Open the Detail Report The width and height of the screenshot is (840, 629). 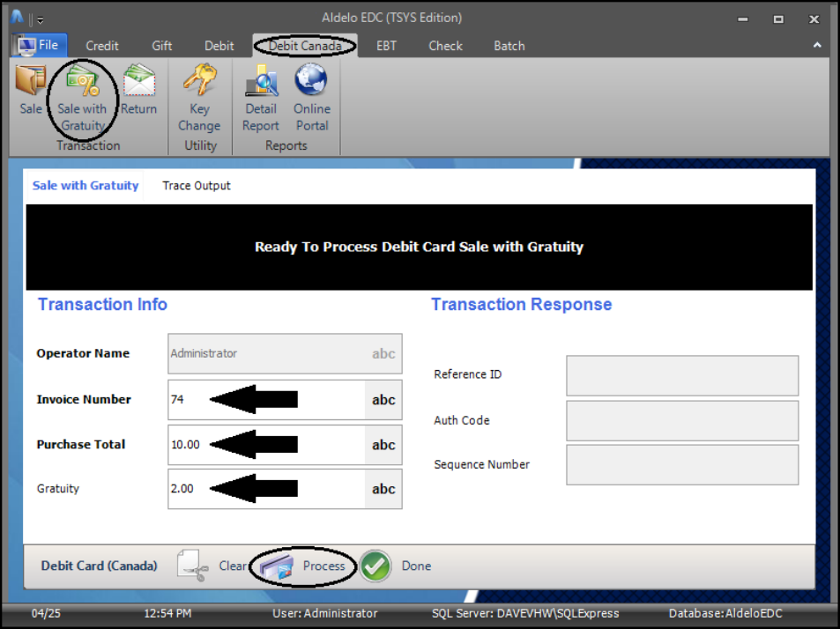(261, 98)
